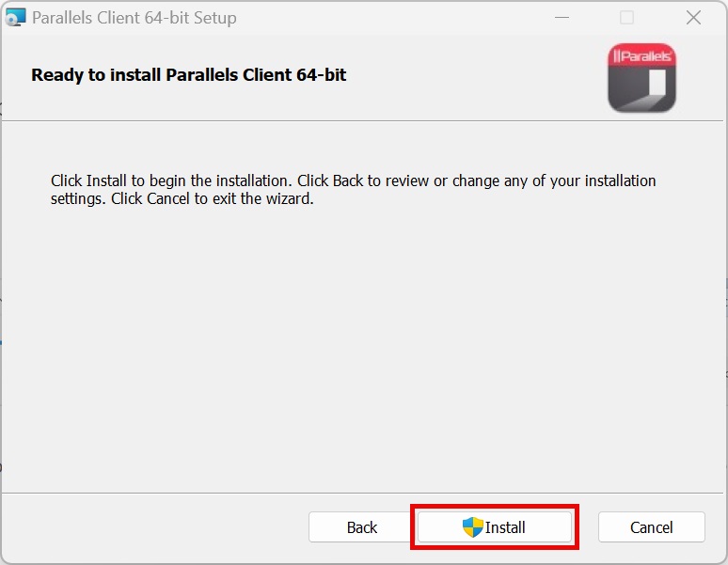The height and width of the screenshot is (565, 728).
Task: Click the 'Parallels Client 64-bit Setup' title text
Action: point(135,18)
